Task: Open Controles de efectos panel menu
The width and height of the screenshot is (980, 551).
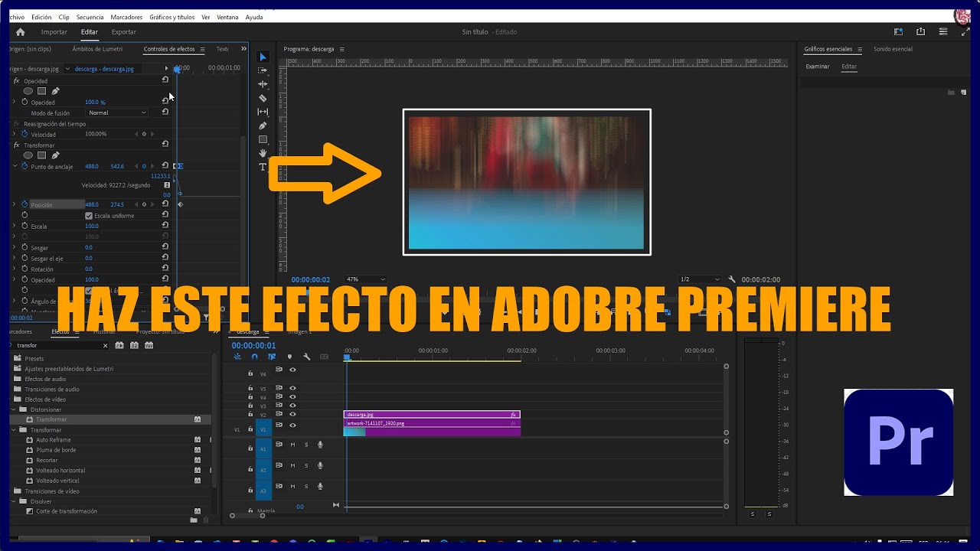Action: pyautogui.click(x=202, y=49)
